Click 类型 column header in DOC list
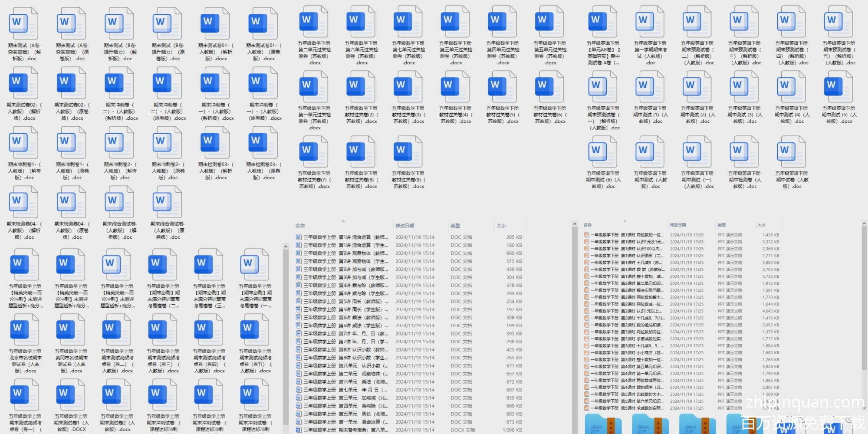The width and height of the screenshot is (868, 434). coord(455,226)
